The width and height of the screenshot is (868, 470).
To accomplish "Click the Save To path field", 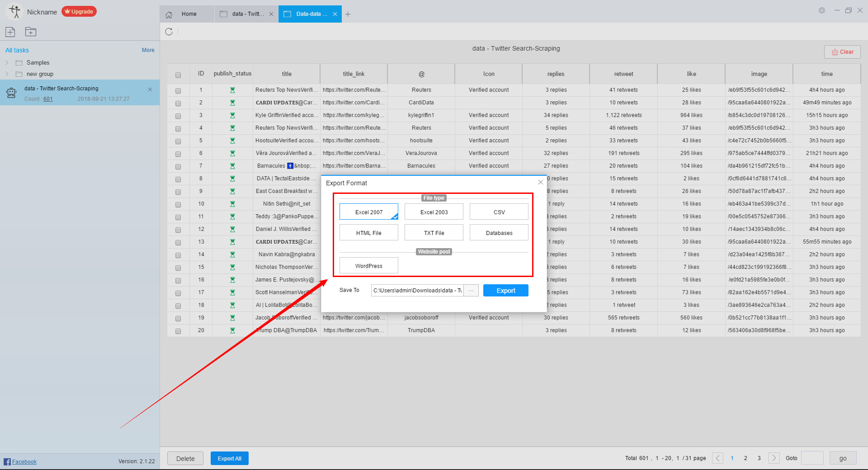I will (417, 290).
